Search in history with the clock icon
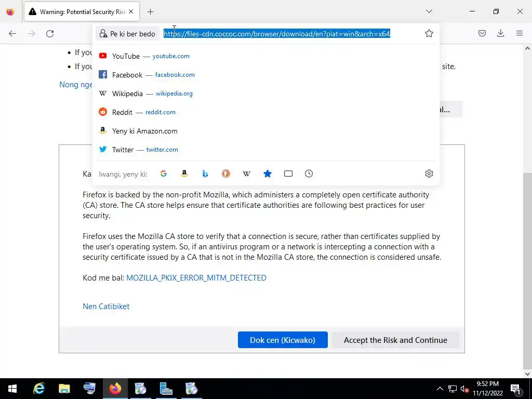Screen dimensions: 532x399 coord(309,174)
